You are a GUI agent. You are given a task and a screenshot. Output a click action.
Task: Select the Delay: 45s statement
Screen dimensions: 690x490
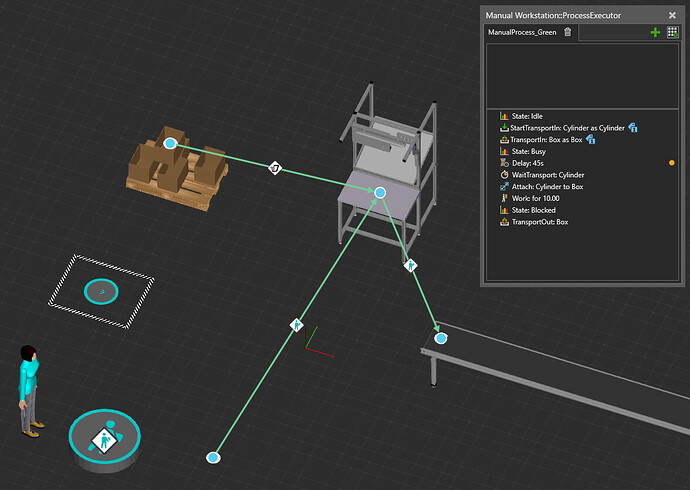tap(527, 163)
